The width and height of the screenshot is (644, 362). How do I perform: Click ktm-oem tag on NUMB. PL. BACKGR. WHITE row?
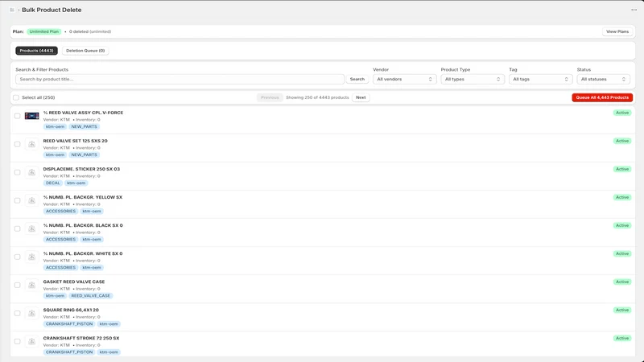pyautogui.click(x=92, y=268)
